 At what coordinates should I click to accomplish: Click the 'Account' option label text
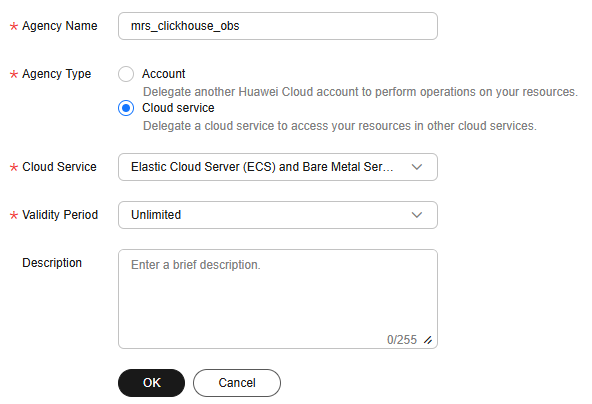tap(163, 74)
